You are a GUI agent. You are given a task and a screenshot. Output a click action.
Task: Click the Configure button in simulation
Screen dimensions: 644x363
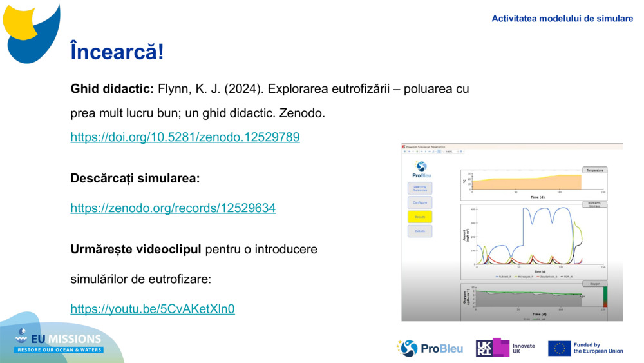pos(420,202)
